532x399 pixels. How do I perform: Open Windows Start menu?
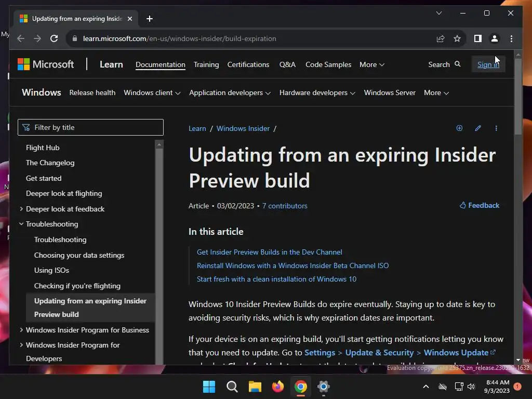[209, 387]
